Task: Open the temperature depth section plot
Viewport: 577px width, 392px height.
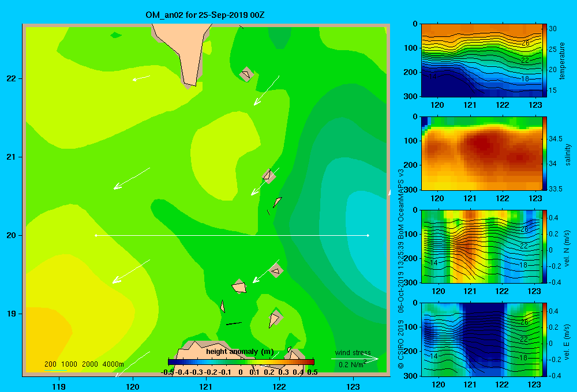Action: coord(482,61)
